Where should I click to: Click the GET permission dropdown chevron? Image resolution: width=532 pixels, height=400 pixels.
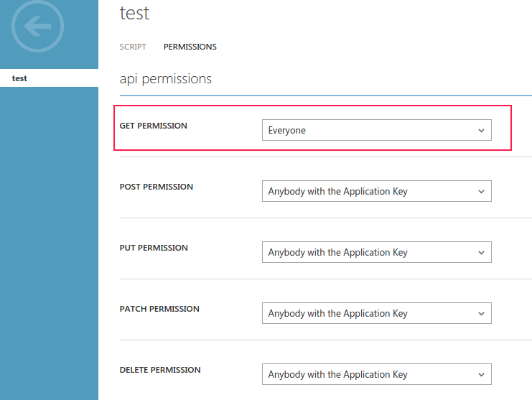coord(481,131)
